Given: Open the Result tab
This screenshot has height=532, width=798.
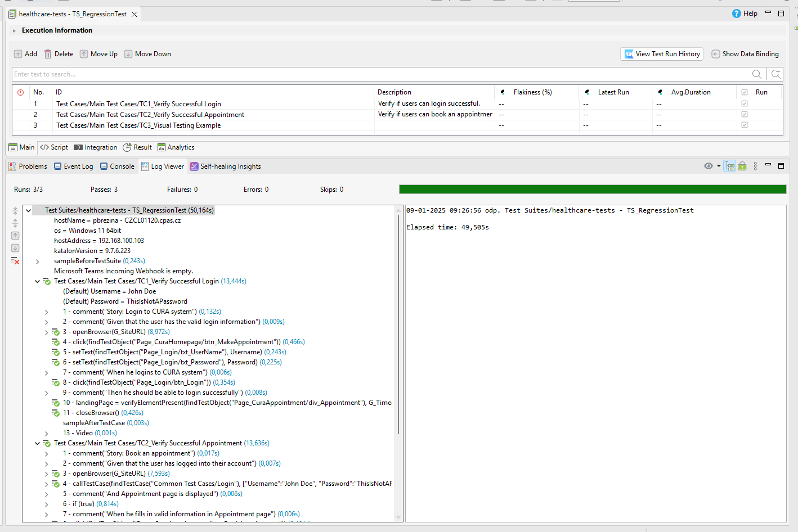Looking at the screenshot, I should [137, 147].
